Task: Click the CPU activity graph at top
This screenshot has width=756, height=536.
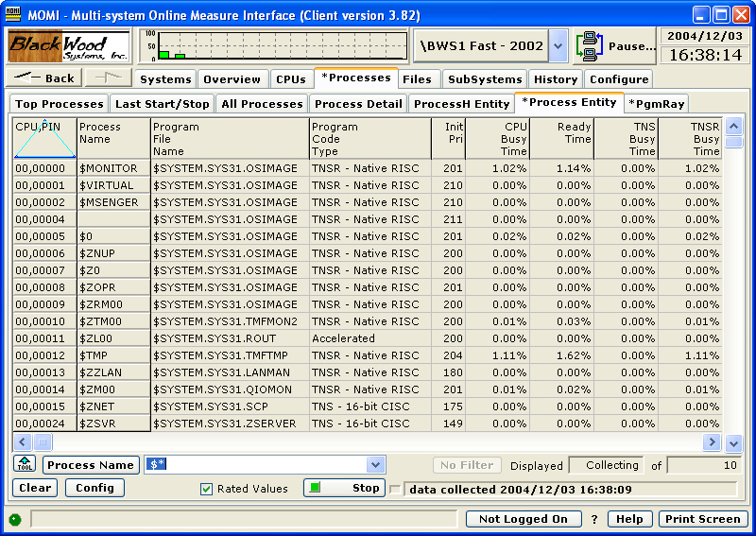Action: 274,45
